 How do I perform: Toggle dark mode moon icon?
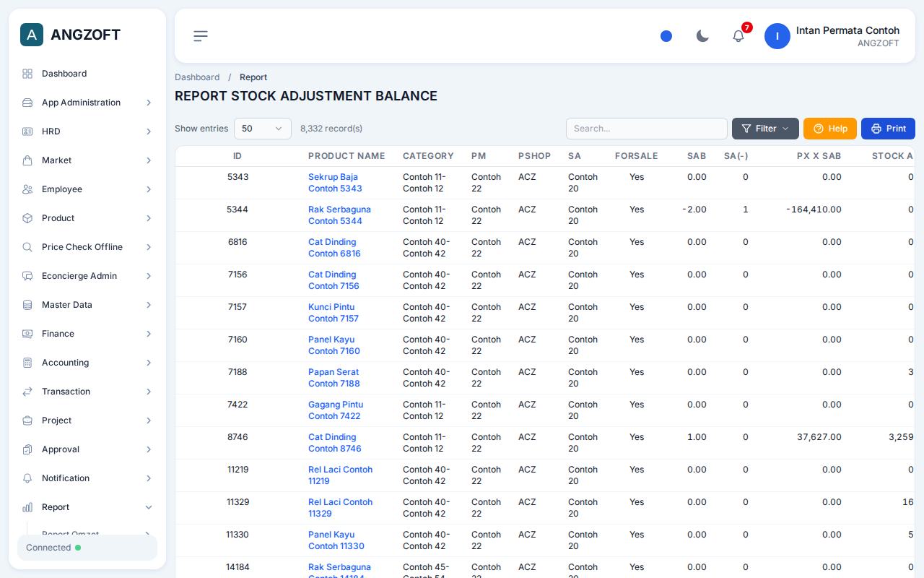point(702,36)
